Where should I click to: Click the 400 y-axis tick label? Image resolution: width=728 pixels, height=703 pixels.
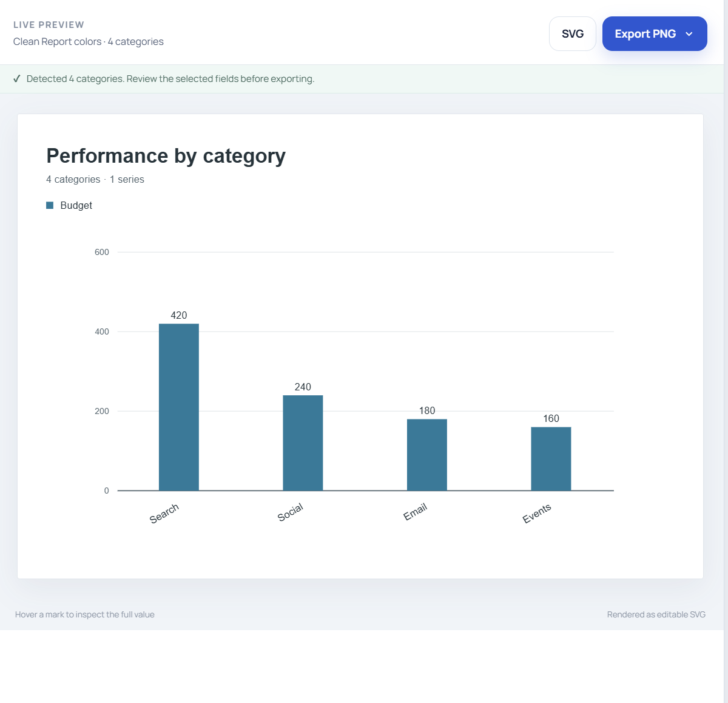click(x=102, y=331)
